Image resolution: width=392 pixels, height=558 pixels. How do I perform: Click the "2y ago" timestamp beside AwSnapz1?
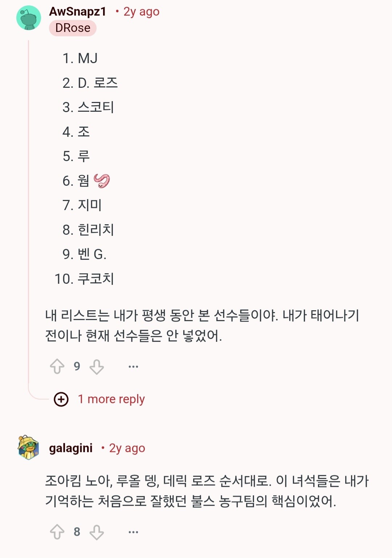pos(141,12)
